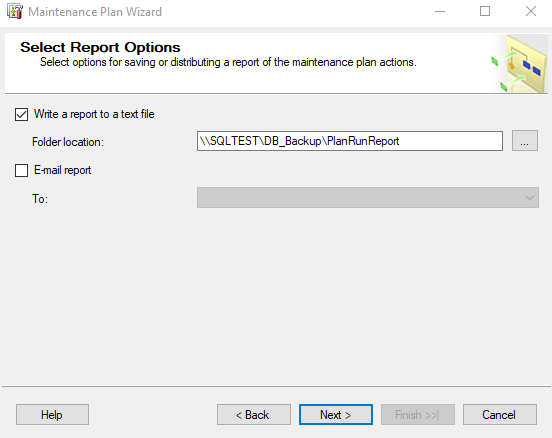
Task: Click the Folder location label
Action: click(68, 142)
